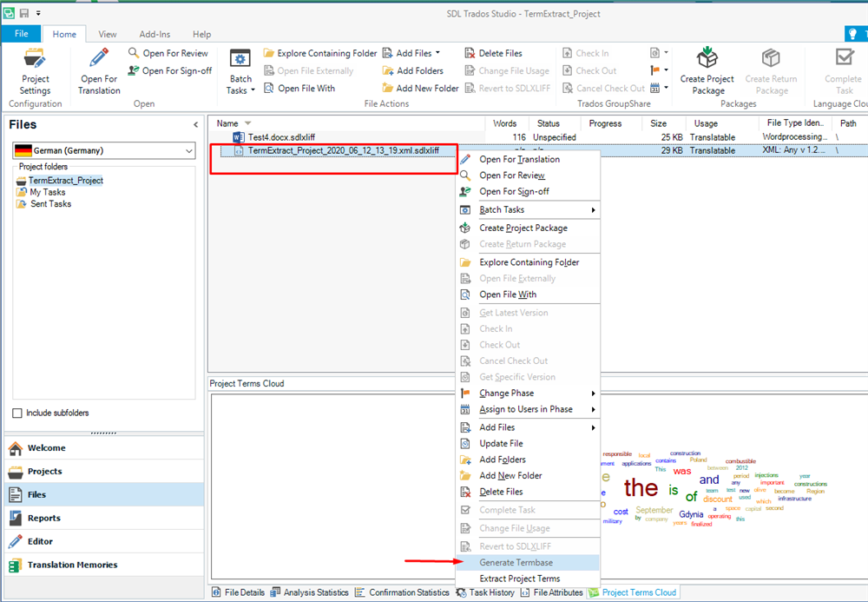The width and height of the screenshot is (868, 602).
Task: Select the TermExtract_Project xml.sdlxliff file
Action: coord(343,150)
